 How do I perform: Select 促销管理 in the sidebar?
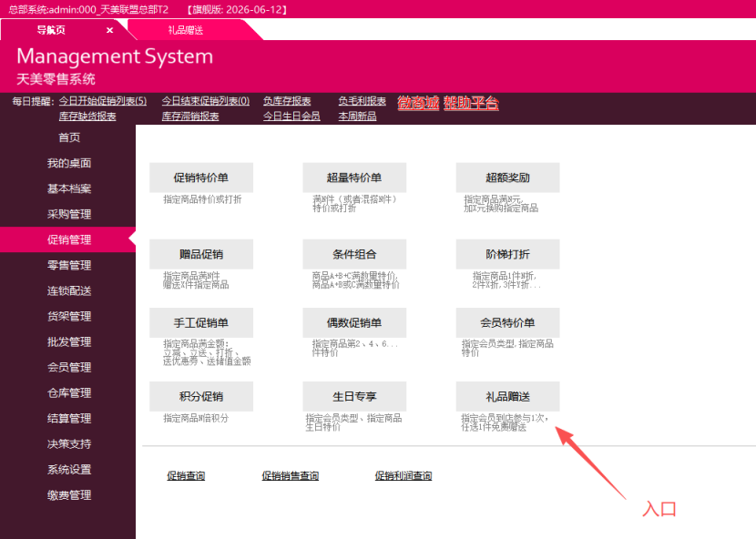click(69, 240)
